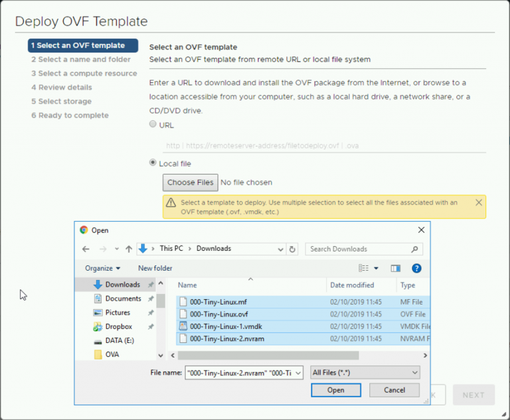Viewport: 510px width, 420px height.
Task: Click the pin icon next to Dropbox
Action: click(x=151, y=326)
